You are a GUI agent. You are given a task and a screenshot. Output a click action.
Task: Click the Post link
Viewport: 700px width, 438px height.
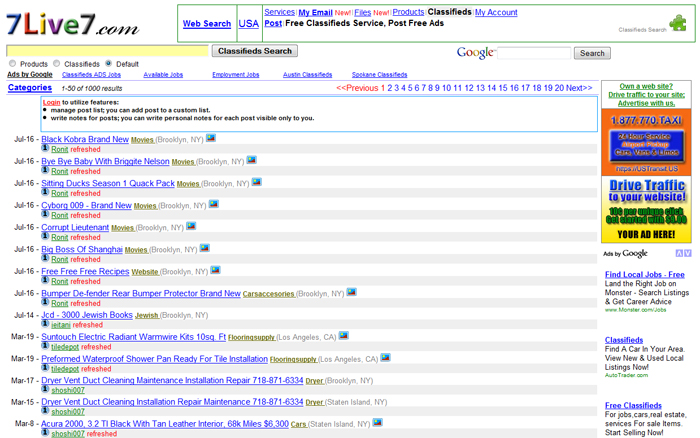pyautogui.click(x=273, y=23)
